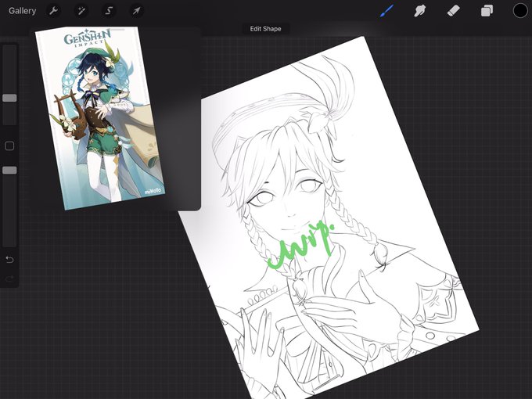Return to the Gallery
The image size is (532, 399).
23,11
